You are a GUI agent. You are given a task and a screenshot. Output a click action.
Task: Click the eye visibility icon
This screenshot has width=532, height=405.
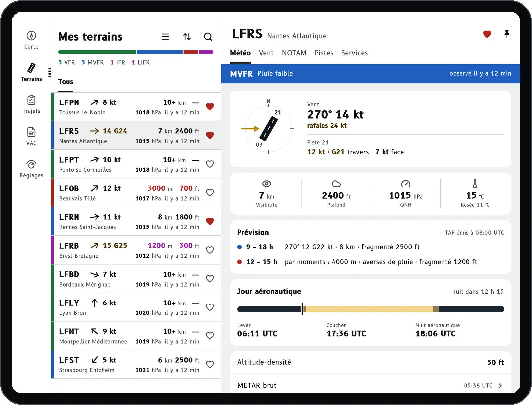pyautogui.click(x=267, y=184)
